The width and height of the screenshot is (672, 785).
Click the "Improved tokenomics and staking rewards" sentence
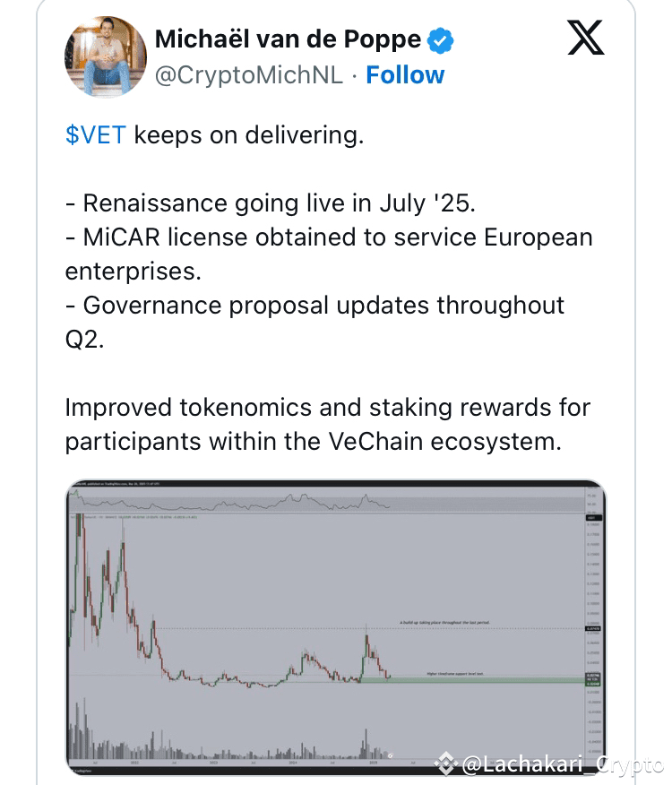point(327,408)
